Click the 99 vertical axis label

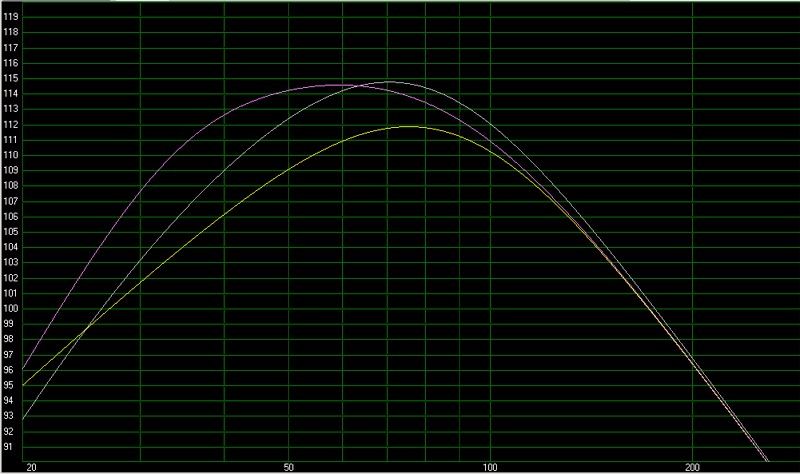[x=9, y=324]
